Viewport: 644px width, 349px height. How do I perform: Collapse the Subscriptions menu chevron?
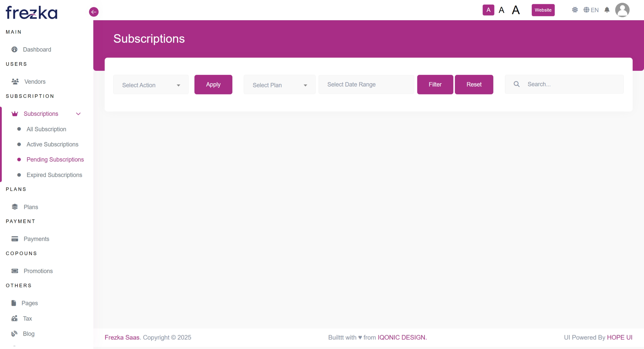pos(78,114)
